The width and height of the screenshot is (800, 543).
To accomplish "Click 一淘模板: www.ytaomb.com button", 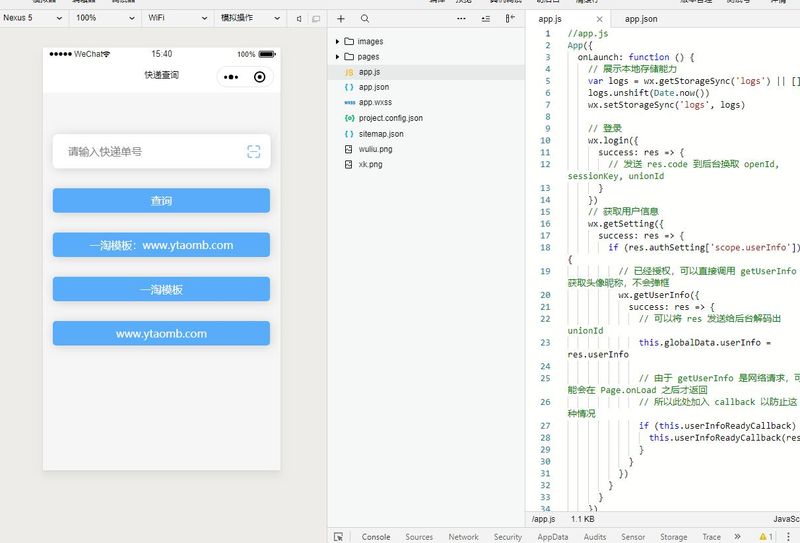I will point(161,245).
